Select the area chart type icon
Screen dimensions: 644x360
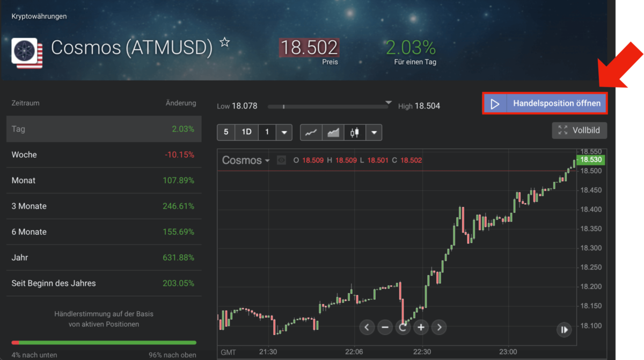tap(333, 132)
